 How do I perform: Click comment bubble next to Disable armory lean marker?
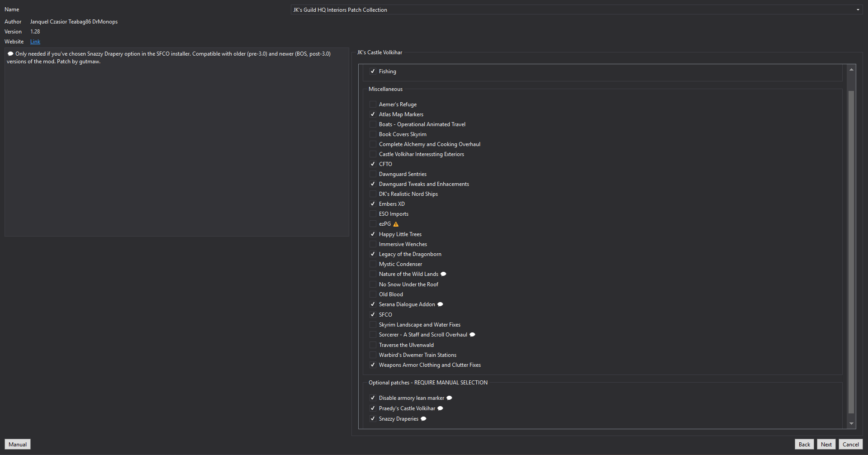(x=449, y=398)
